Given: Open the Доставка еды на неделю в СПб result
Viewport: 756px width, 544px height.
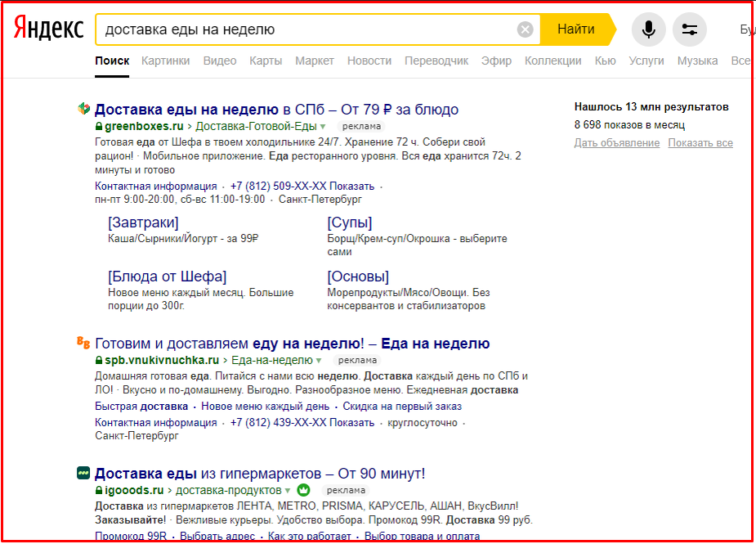Looking at the screenshot, I should pyautogui.click(x=276, y=110).
